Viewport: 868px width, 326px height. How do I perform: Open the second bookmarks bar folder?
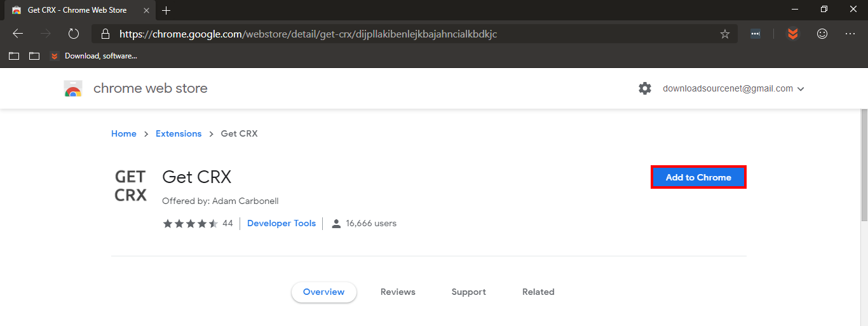coord(34,56)
